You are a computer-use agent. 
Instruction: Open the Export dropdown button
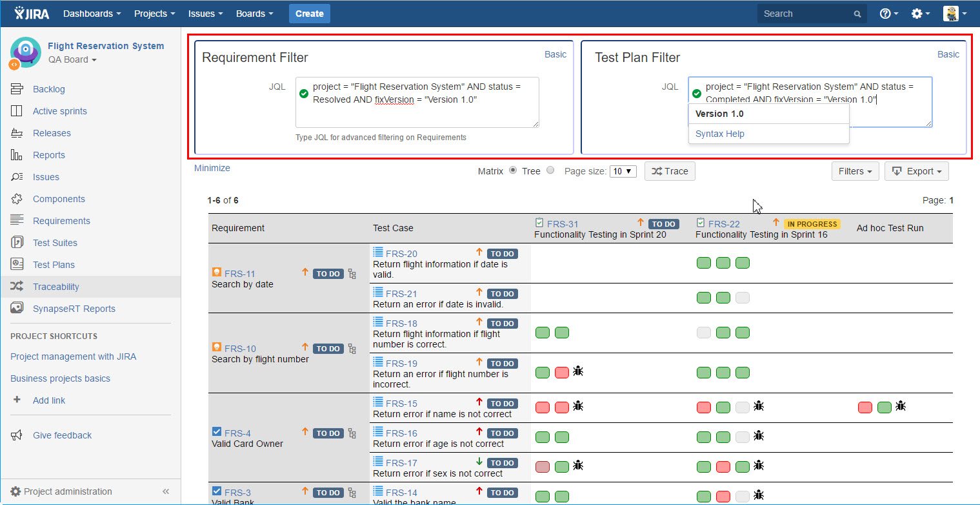pyautogui.click(x=917, y=171)
